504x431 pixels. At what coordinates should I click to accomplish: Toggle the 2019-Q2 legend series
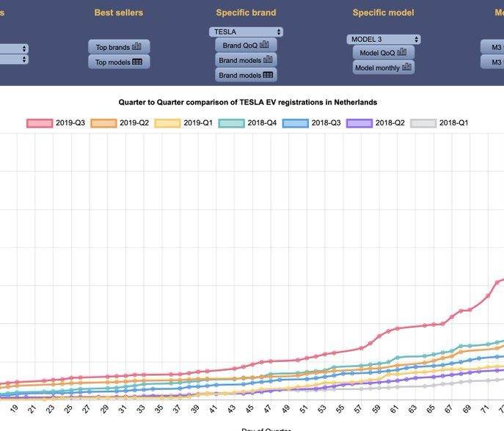coord(120,123)
